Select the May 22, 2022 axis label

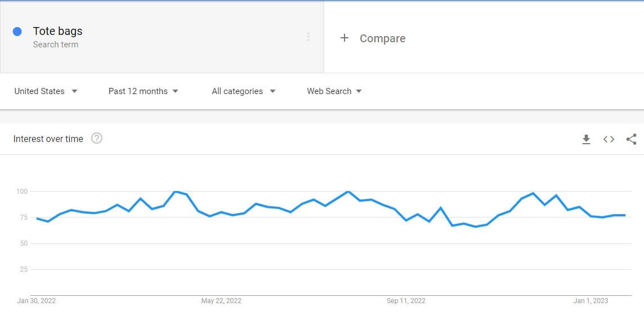[221, 300]
